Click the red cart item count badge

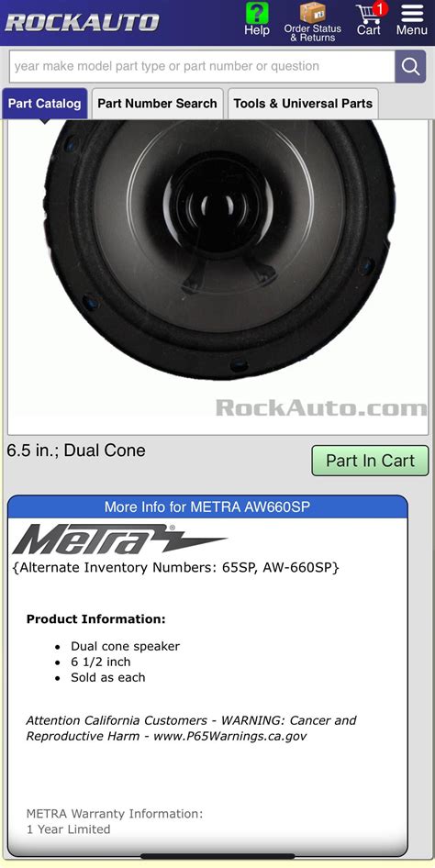(380, 8)
